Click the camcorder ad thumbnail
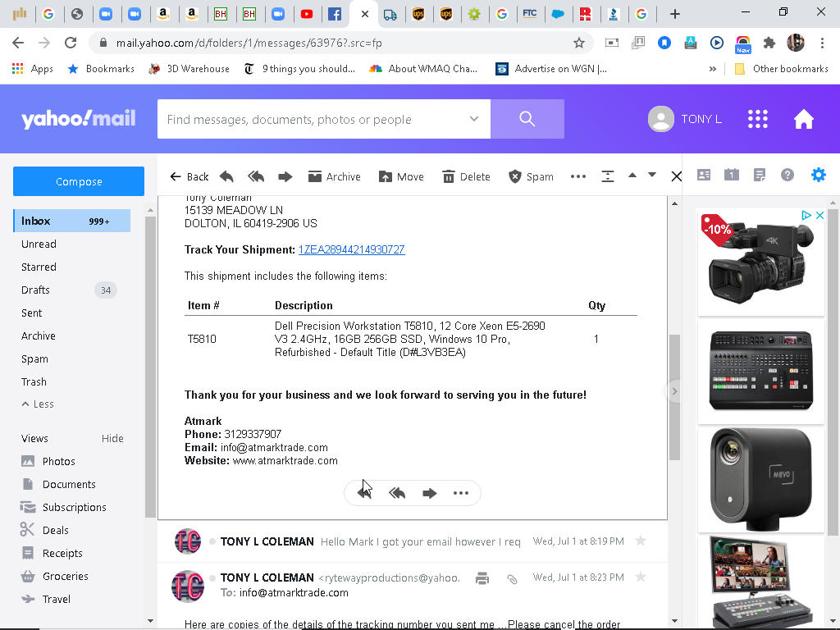This screenshot has height=630, width=840. click(x=760, y=262)
